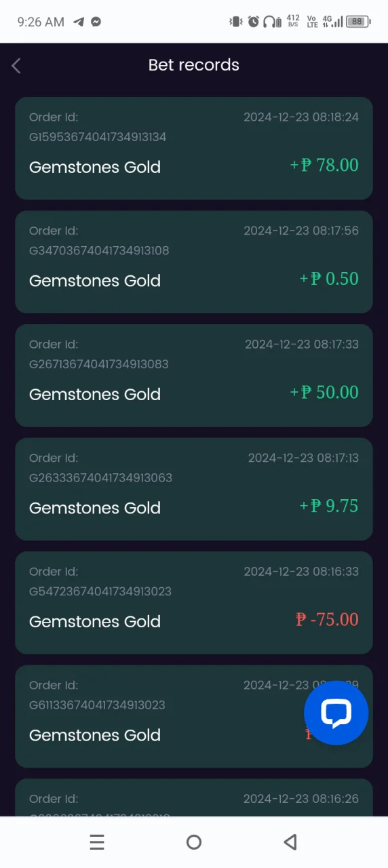Select order G61133674041734913023 record
This screenshot has height=868, width=388.
[x=194, y=716]
